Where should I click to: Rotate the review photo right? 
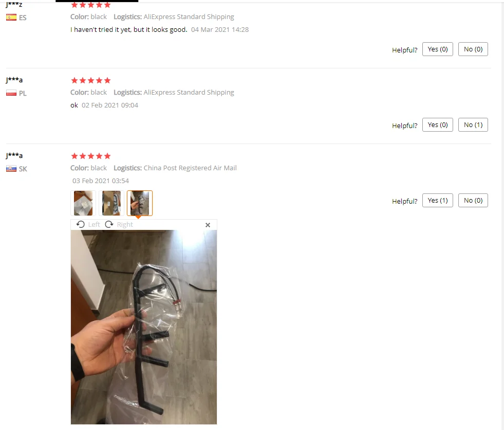point(119,224)
